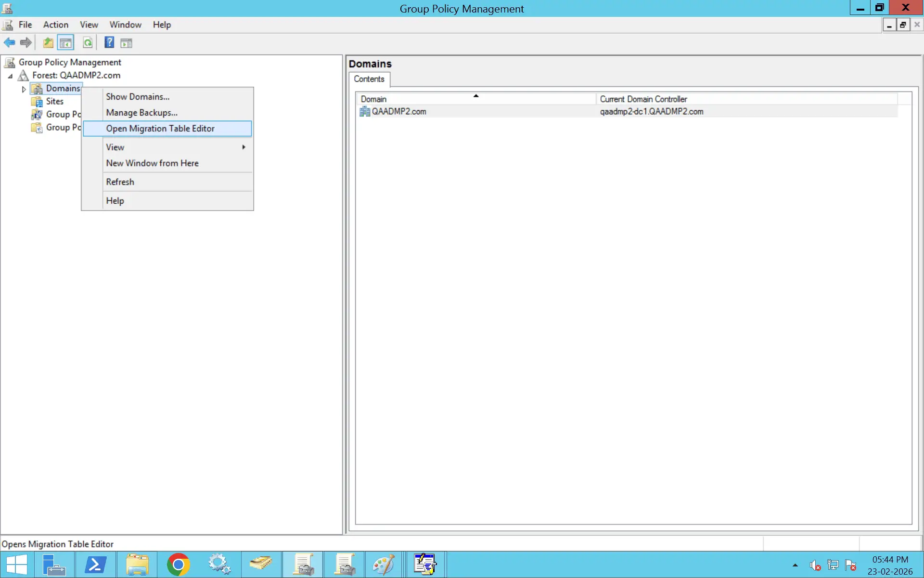Viewport: 924px width, 578px height.
Task: Select Sites in the console tree
Action: 56,101
